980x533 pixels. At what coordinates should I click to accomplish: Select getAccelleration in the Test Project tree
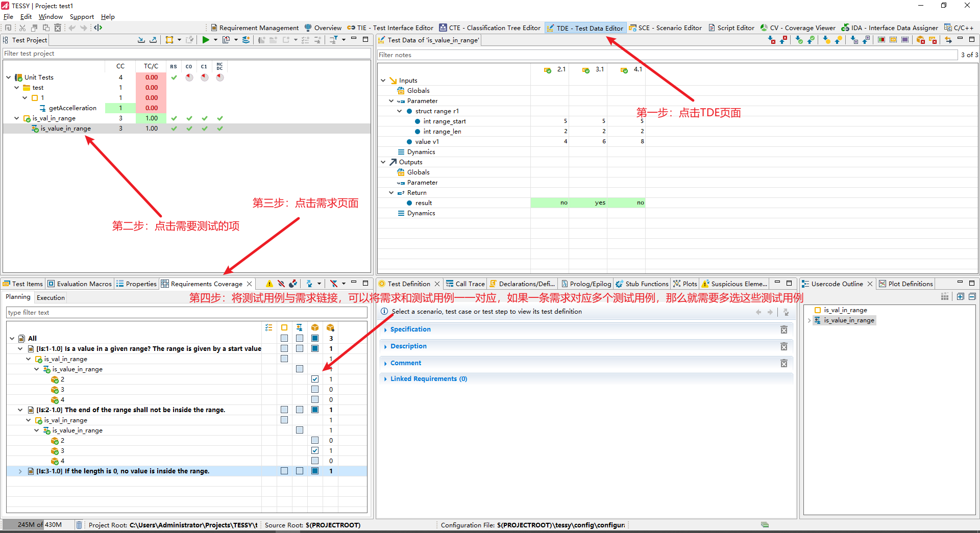point(72,108)
